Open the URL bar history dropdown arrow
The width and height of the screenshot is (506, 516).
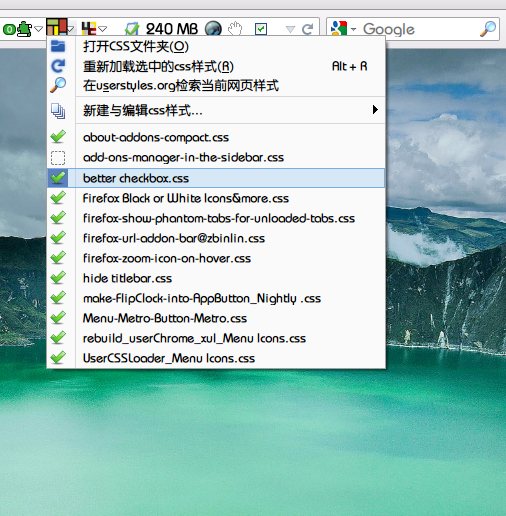pyautogui.click(x=290, y=29)
